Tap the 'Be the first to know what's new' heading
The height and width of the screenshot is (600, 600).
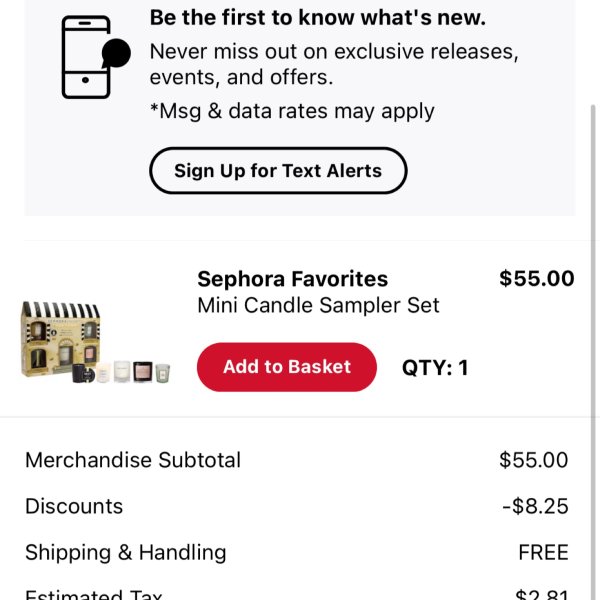(x=318, y=18)
